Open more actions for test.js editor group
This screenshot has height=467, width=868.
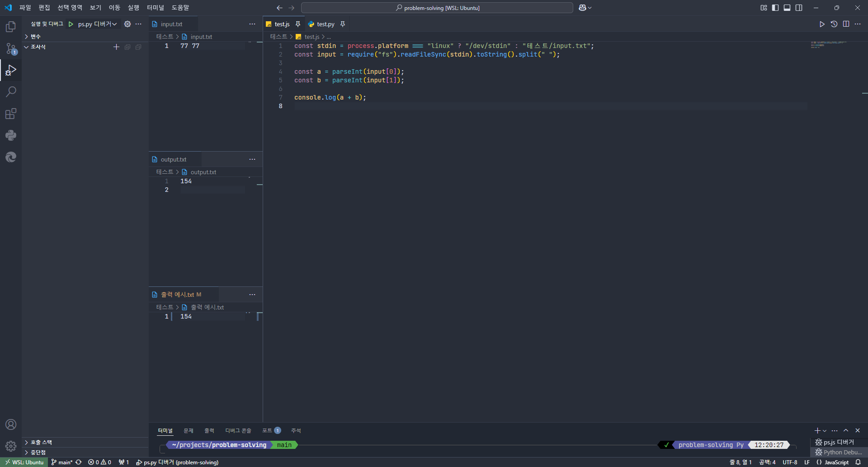[858, 24]
